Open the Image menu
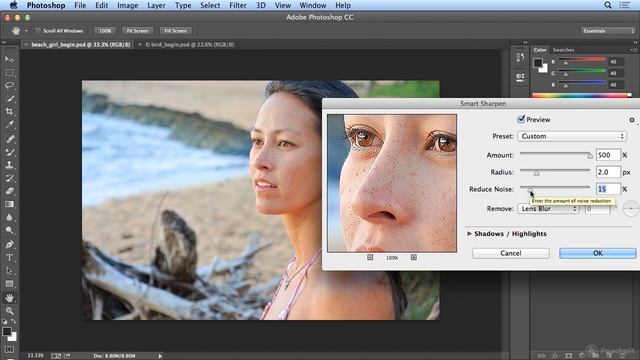This screenshot has height=360, width=640. click(x=127, y=5)
